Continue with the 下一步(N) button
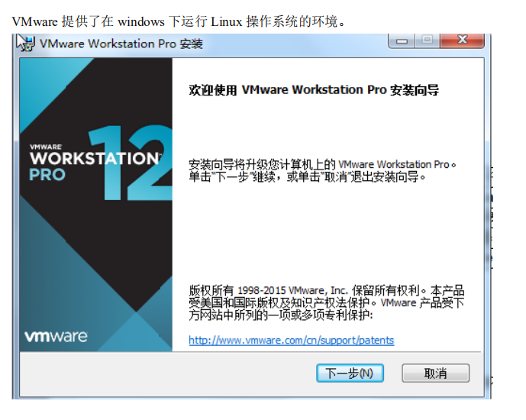The image size is (526, 420). point(350,373)
